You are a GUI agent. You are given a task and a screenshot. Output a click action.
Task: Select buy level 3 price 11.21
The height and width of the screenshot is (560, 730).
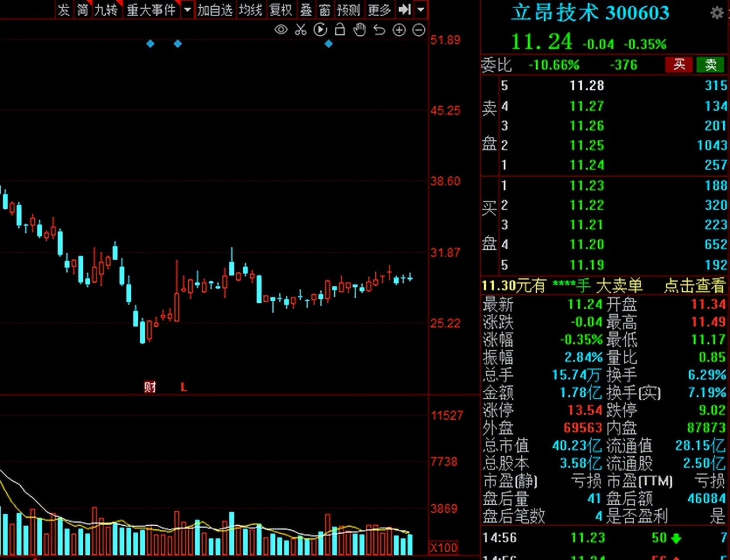coord(586,225)
